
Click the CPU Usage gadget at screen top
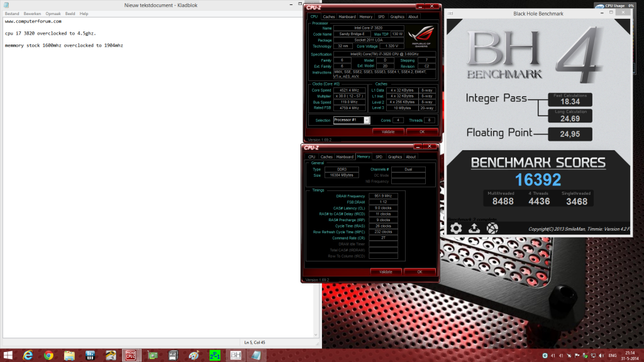point(614,6)
